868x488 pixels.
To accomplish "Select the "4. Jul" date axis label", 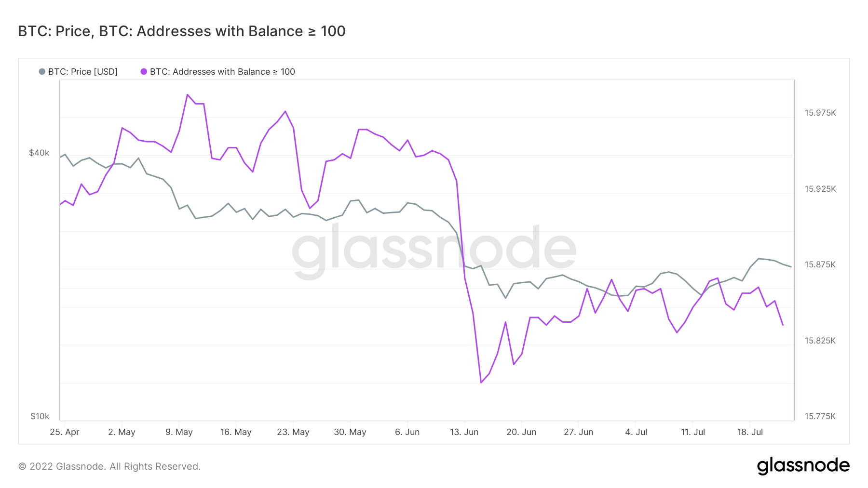I will coord(636,432).
